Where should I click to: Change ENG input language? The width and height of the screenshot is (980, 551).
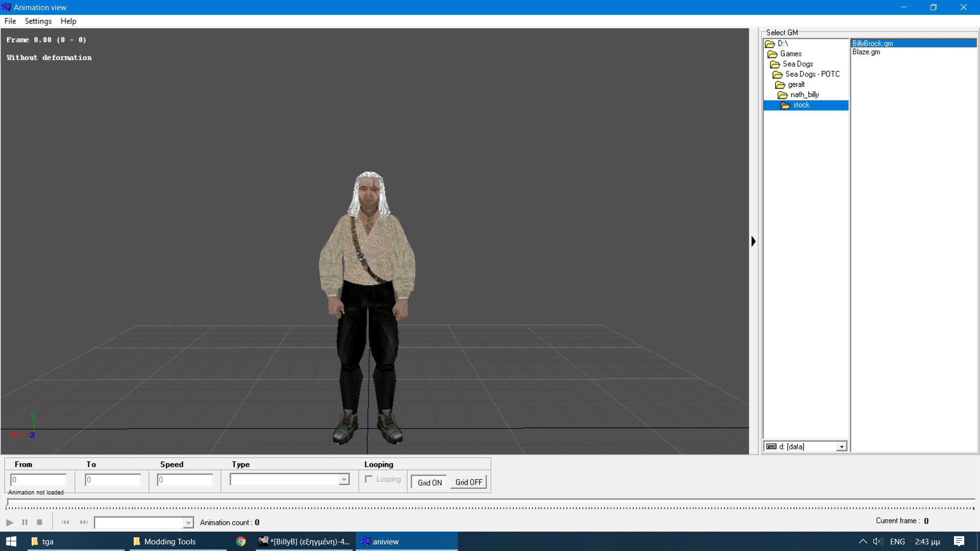coord(897,541)
